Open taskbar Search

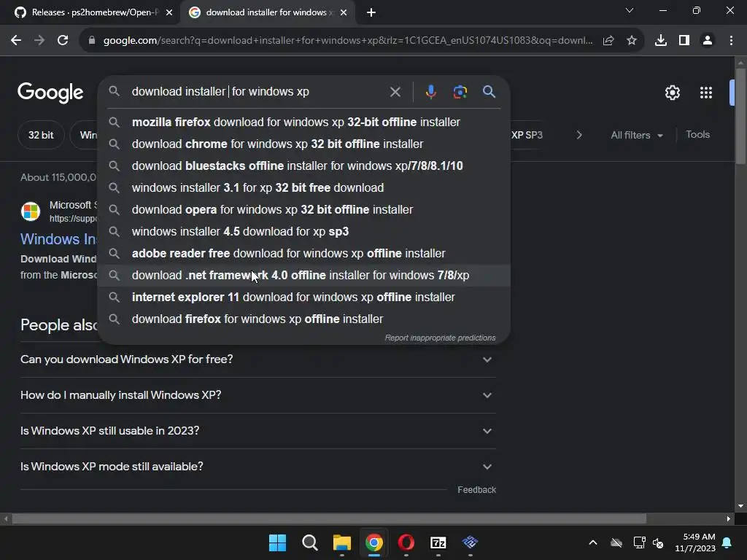(x=309, y=542)
